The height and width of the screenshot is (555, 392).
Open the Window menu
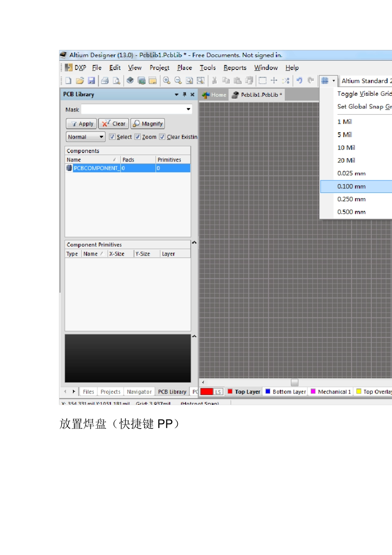pos(266,68)
